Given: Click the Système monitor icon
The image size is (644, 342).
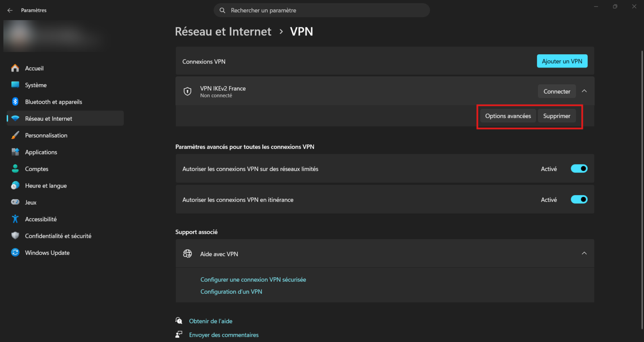Looking at the screenshot, I should tap(15, 85).
